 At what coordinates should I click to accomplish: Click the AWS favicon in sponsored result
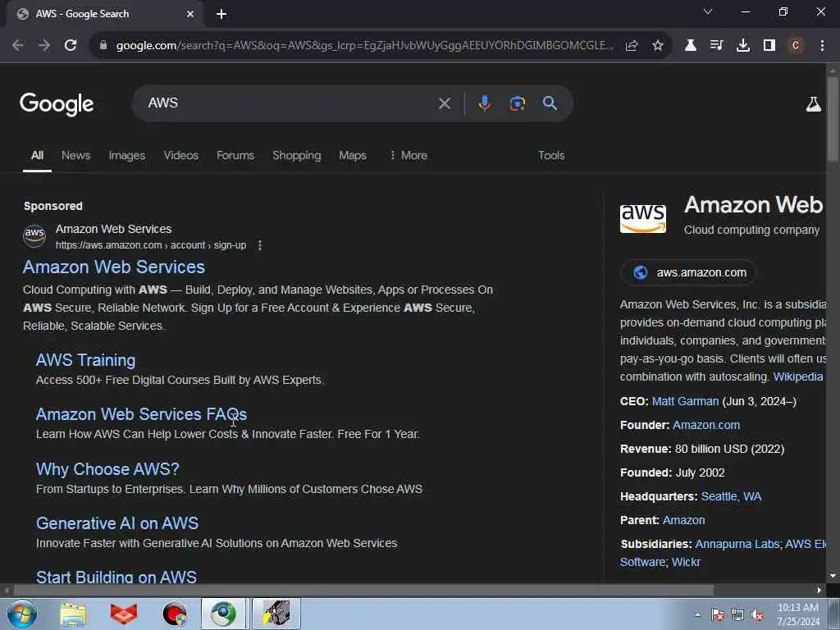click(x=34, y=235)
